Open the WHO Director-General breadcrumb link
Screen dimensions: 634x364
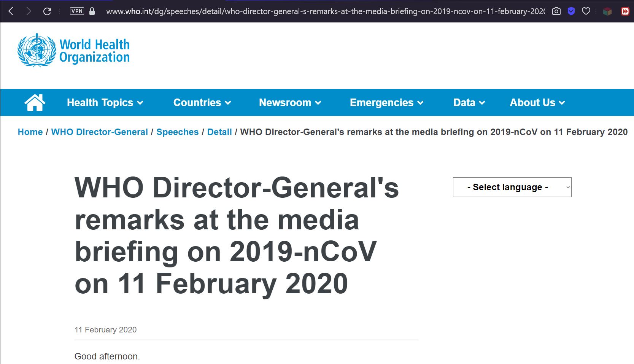coord(99,132)
